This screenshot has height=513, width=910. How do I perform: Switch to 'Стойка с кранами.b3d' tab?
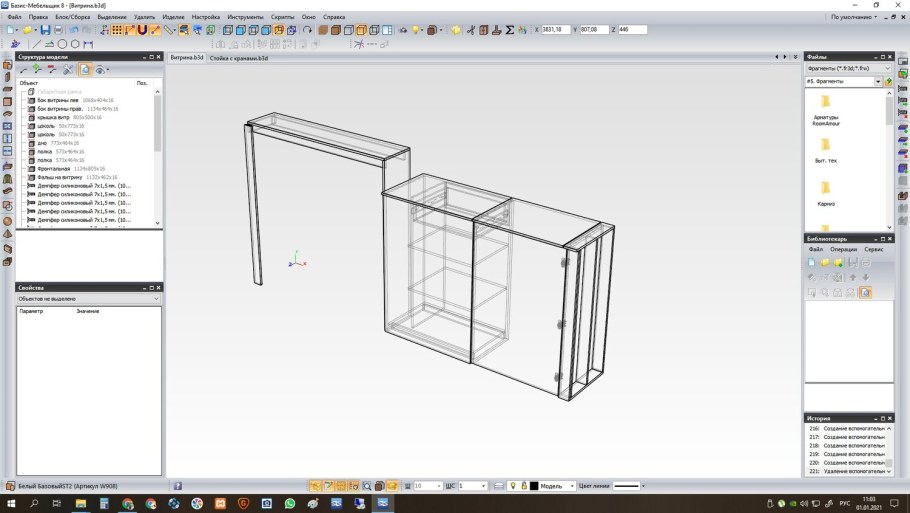(238, 58)
